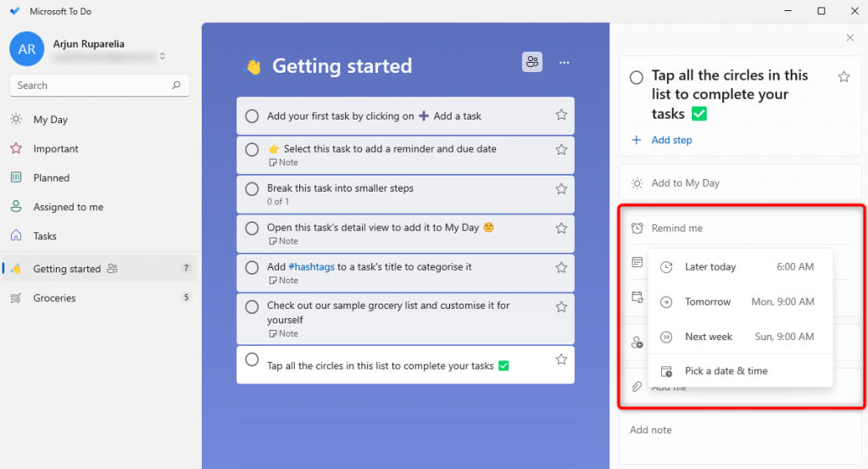Select Pick a date & time
The width and height of the screenshot is (868, 469).
pyautogui.click(x=740, y=371)
